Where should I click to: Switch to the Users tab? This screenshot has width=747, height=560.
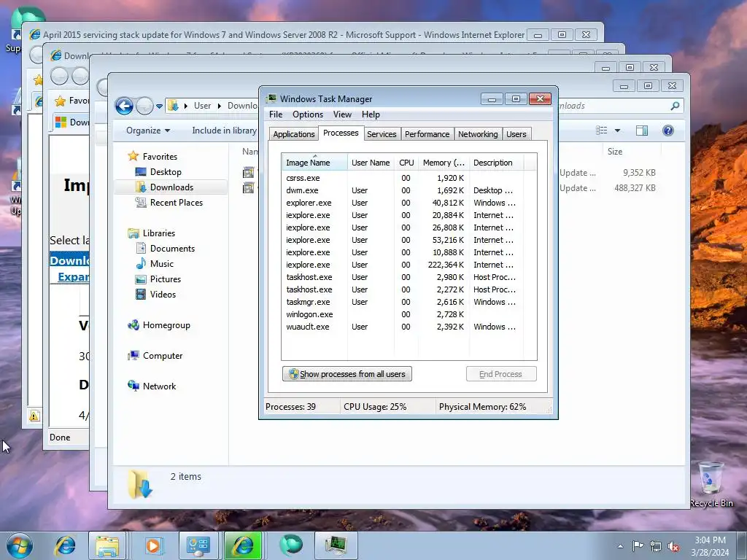pyautogui.click(x=516, y=134)
